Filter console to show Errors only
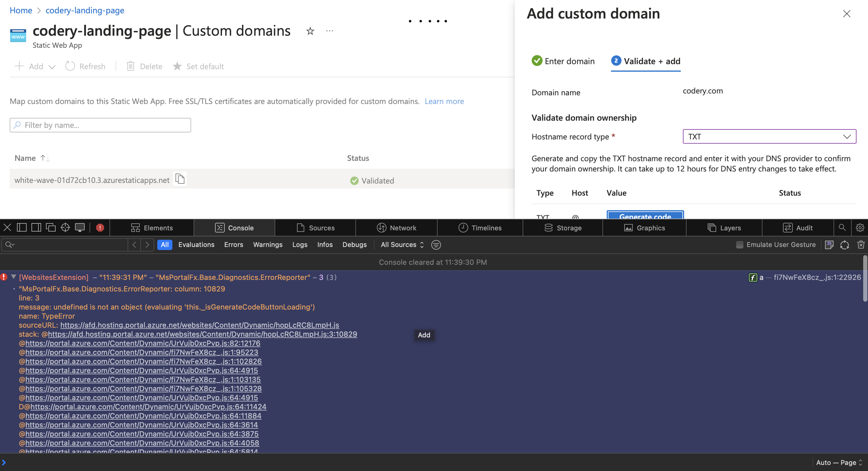The height and width of the screenshot is (471, 868). (233, 245)
